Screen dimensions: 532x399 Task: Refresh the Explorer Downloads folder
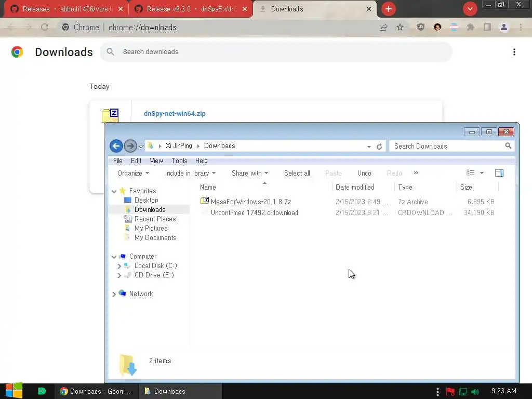tap(379, 147)
